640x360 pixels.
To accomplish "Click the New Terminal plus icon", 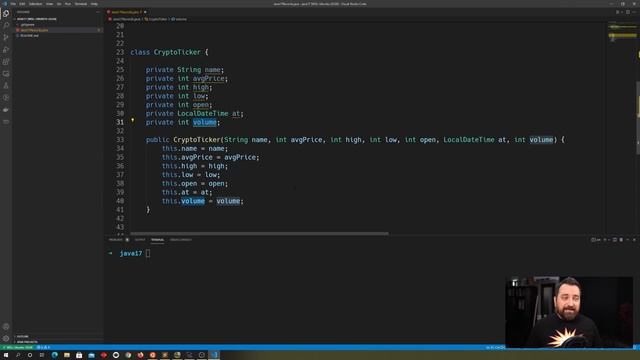I will point(605,240).
